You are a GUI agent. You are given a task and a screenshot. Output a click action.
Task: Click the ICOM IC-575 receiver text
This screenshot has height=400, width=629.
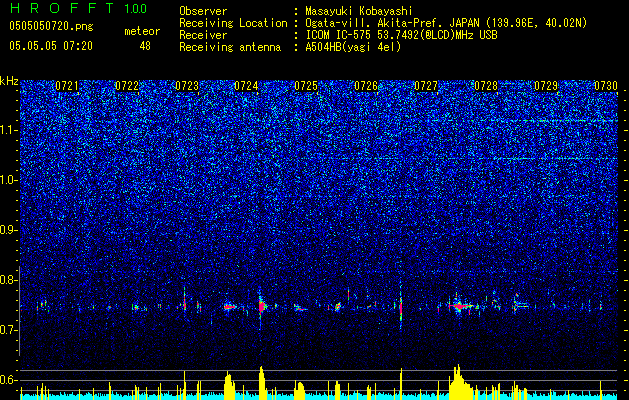[401, 35]
